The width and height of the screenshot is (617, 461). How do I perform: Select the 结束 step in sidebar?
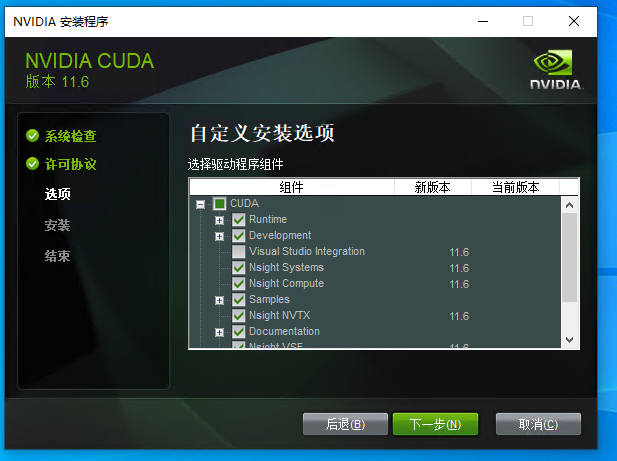tap(57, 256)
